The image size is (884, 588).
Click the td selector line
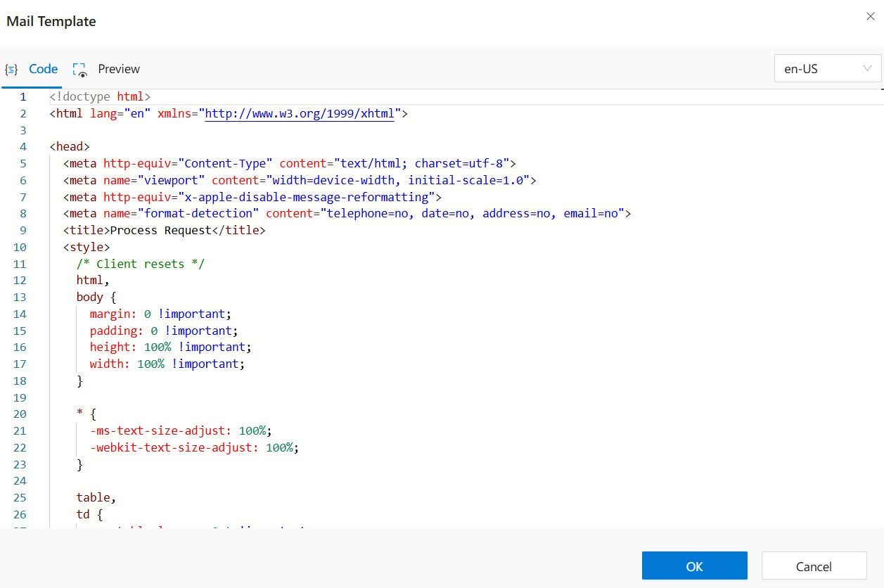coord(89,514)
